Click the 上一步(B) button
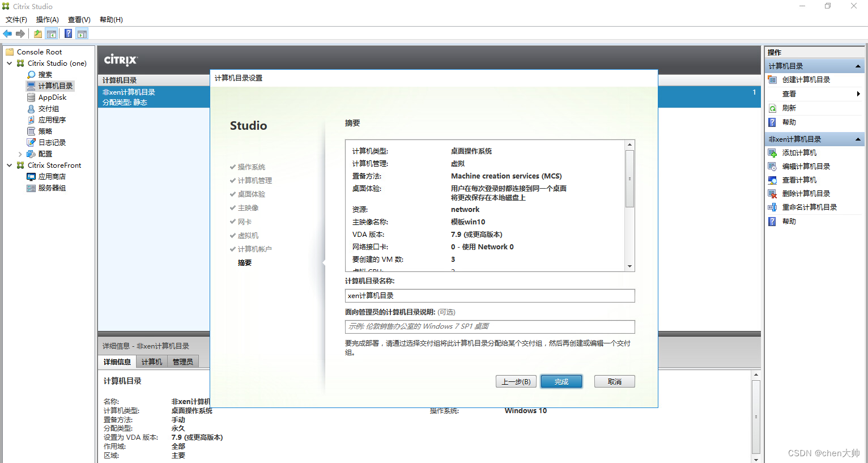The height and width of the screenshot is (463, 868). click(516, 382)
